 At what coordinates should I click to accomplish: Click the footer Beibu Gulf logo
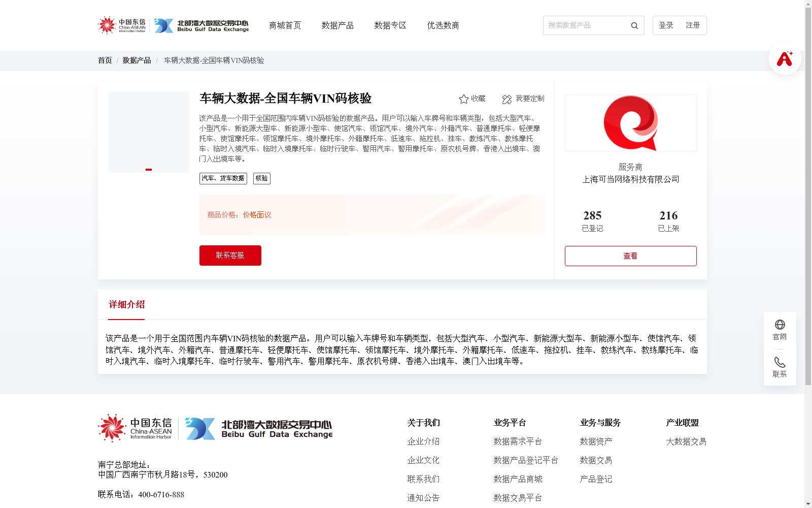[259, 428]
